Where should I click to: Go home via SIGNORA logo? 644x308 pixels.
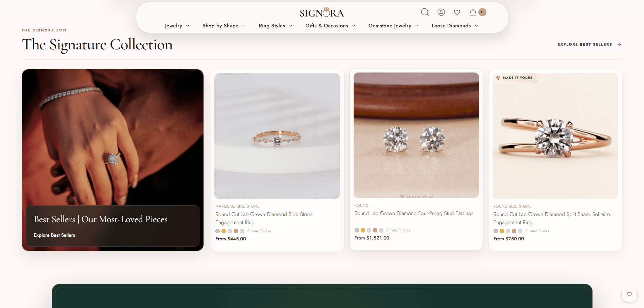pos(322,13)
